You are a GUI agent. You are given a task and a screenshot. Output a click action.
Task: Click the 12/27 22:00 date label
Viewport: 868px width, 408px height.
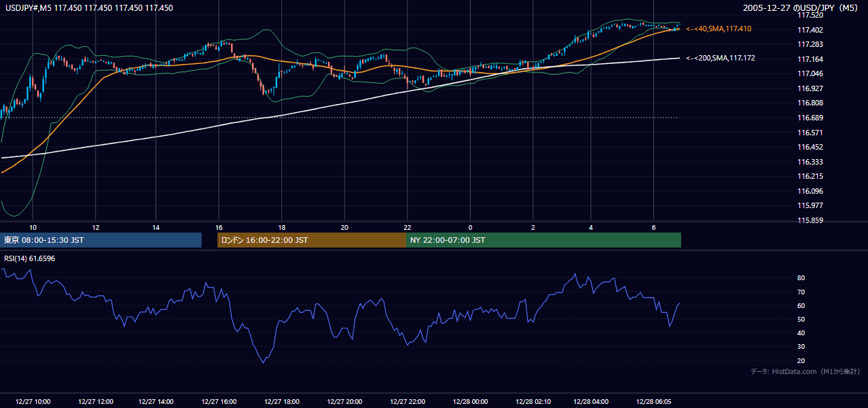pos(407,401)
